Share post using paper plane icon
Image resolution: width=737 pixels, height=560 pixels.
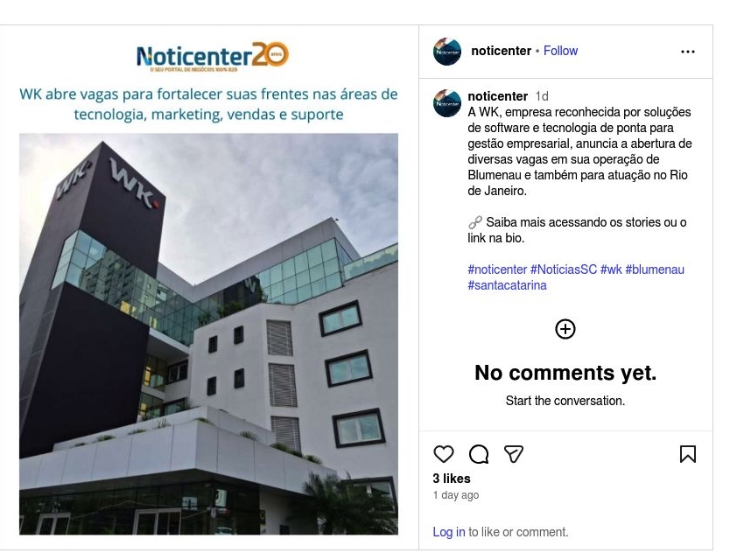pyautogui.click(x=513, y=454)
